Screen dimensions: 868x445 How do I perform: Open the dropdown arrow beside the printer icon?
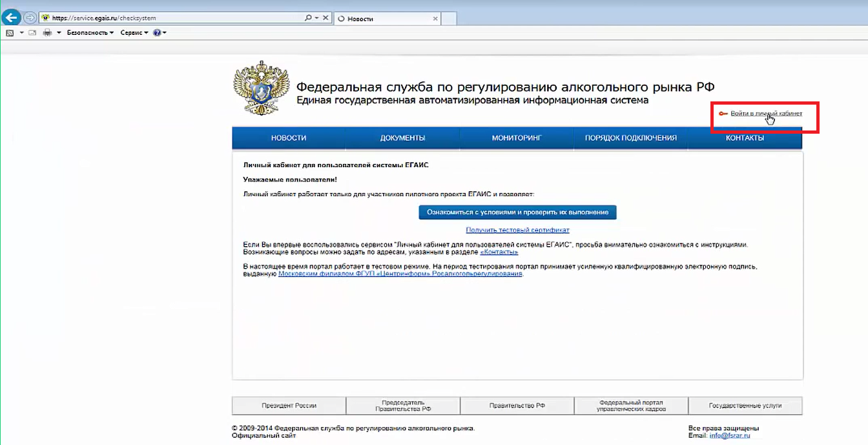pos(59,32)
